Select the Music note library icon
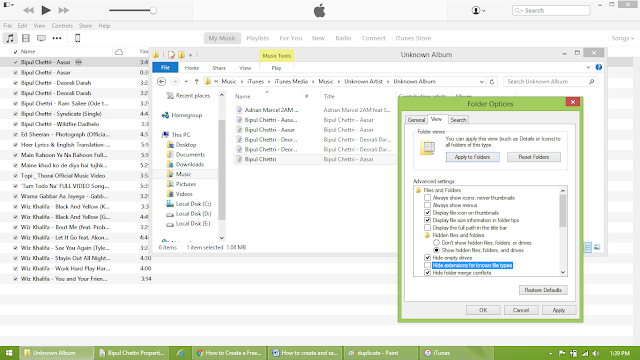Screen dimensions: 640x360 coord(10,38)
